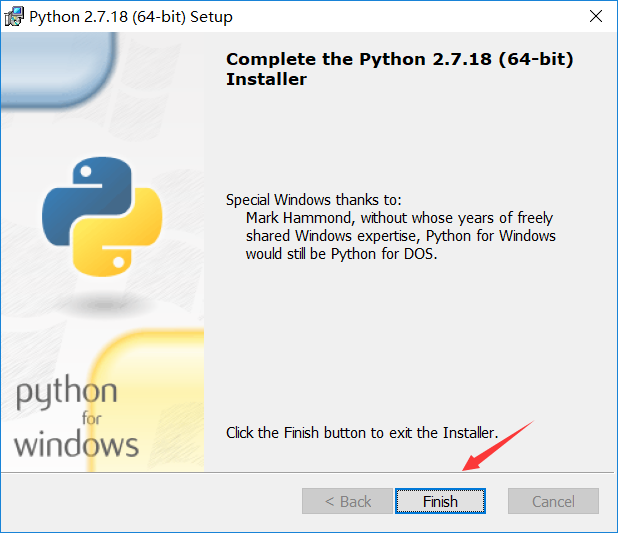Click the horizontal separator above the buttons
The width and height of the screenshot is (618, 533).
click(307, 472)
